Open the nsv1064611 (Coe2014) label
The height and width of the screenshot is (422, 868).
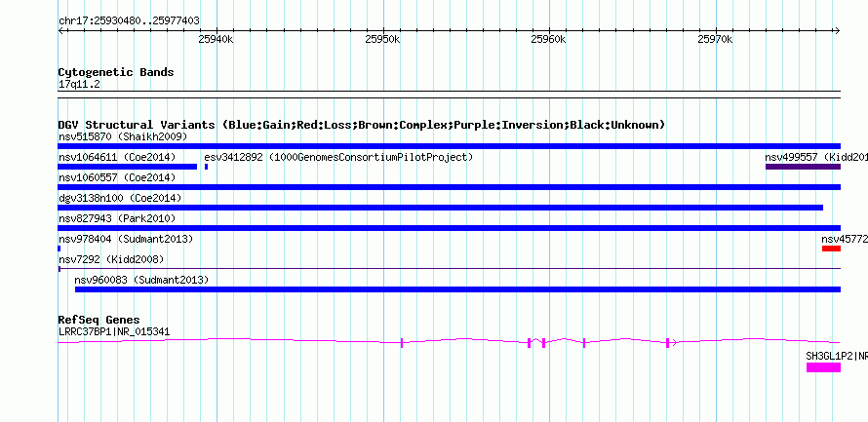coord(117,157)
